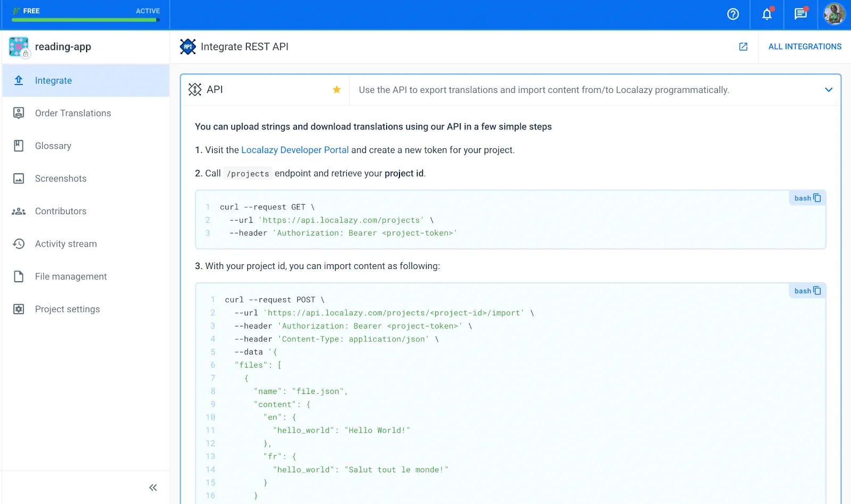This screenshot has height=504, width=851.
Task: Click the reading-app project logo
Action: [19, 47]
